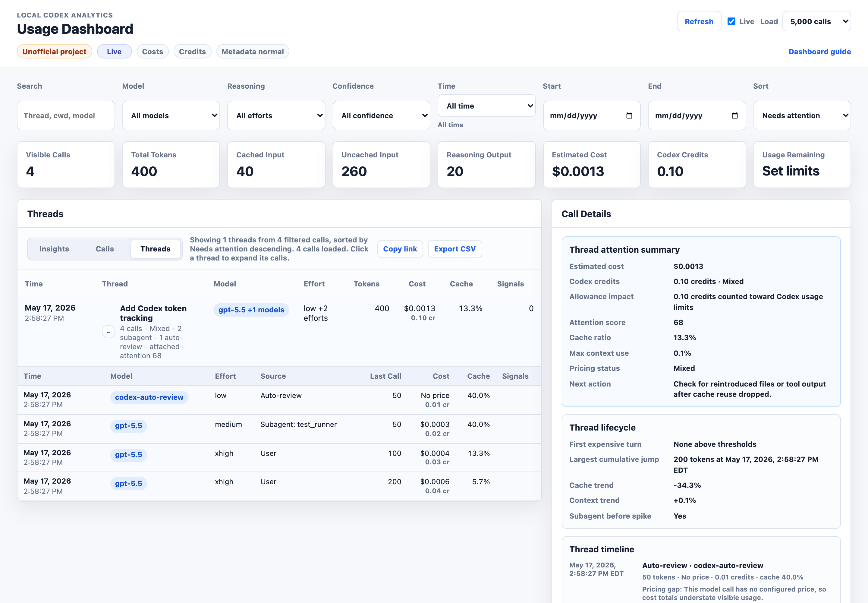This screenshot has width=868, height=603.
Task: Select the Threads tab
Action: coord(155,249)
